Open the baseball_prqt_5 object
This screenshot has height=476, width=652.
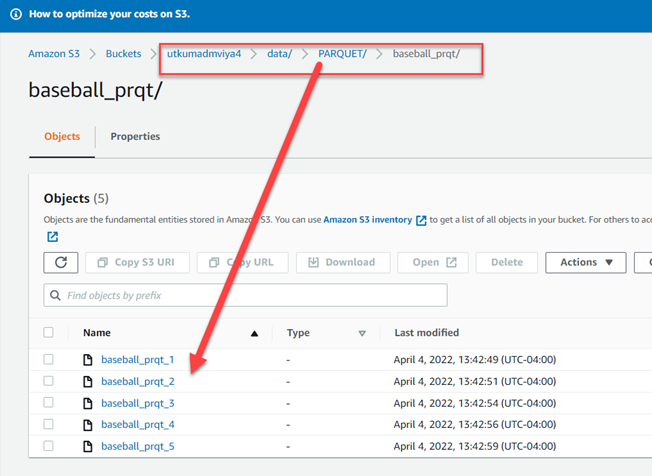pos(138,446)
